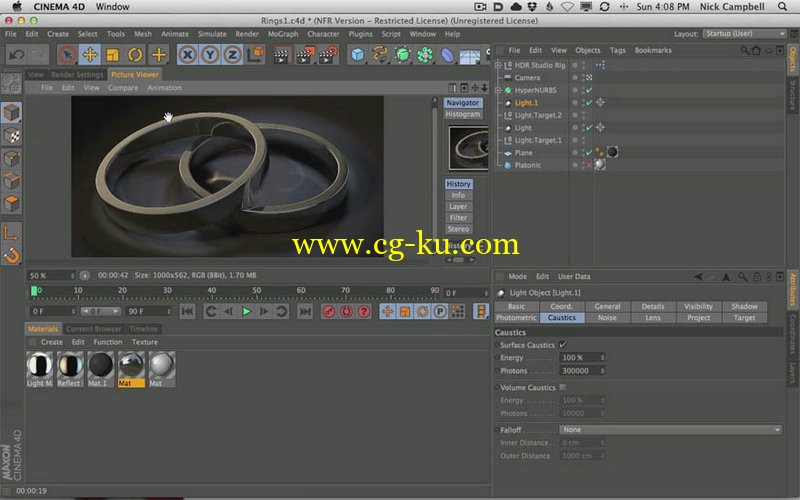Click the spline pen object icon
Viewport: 800px width, 500px height.
[380, 55]
